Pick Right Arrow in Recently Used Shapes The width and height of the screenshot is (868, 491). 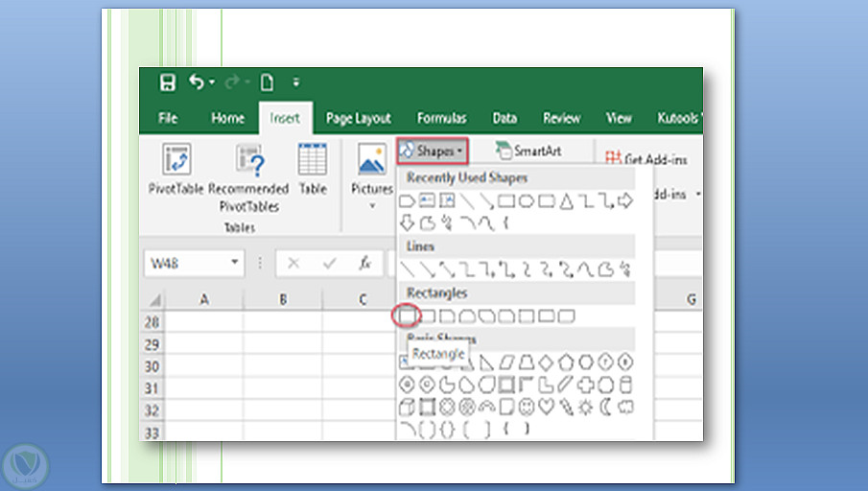coord(625,201)
